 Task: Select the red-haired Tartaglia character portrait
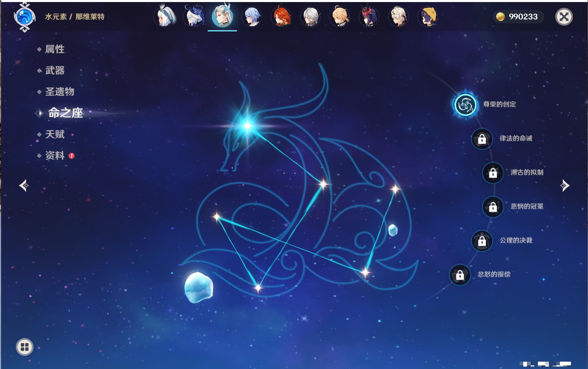(281, 17)
